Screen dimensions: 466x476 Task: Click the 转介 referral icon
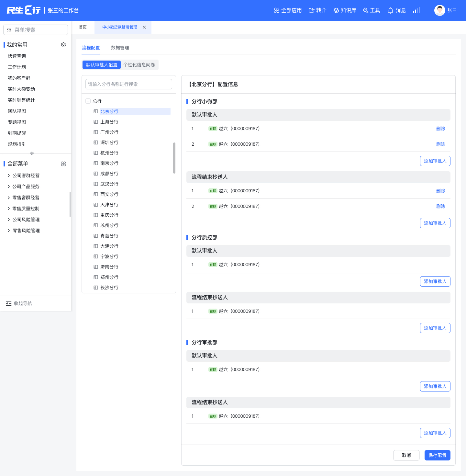click(312, 10)
